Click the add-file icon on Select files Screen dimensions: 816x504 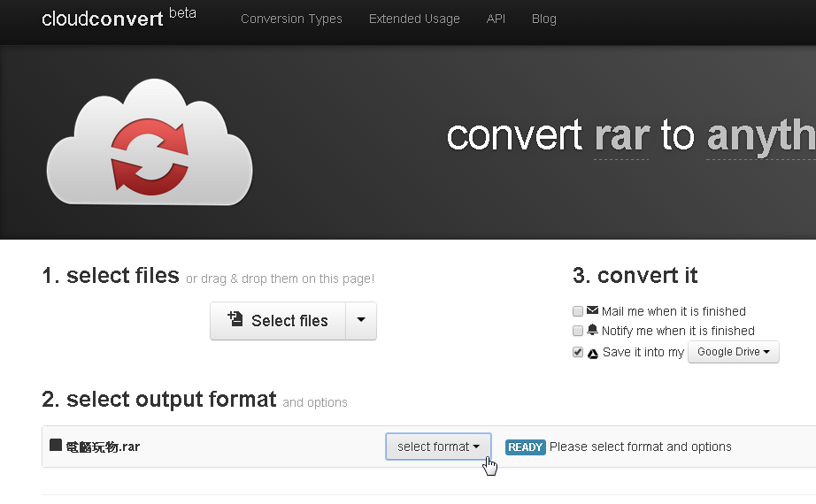click(235, 319)
